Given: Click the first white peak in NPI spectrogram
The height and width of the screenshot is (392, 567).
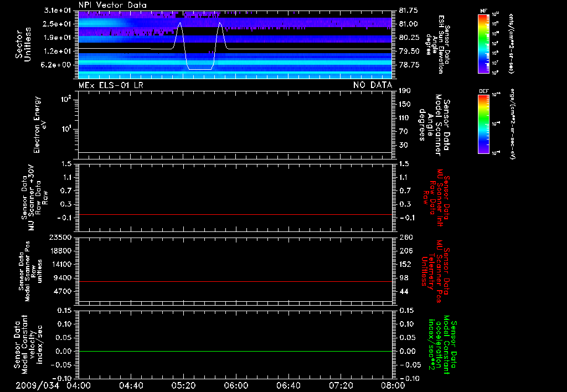Looking at the screenshot, I should [179, 24].
